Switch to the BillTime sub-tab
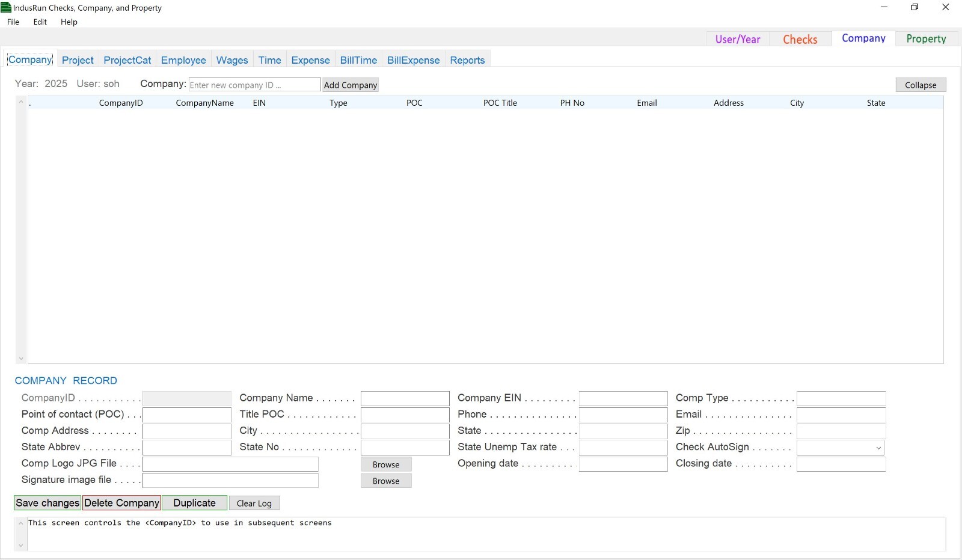962x560 pixels. [358, 60]
